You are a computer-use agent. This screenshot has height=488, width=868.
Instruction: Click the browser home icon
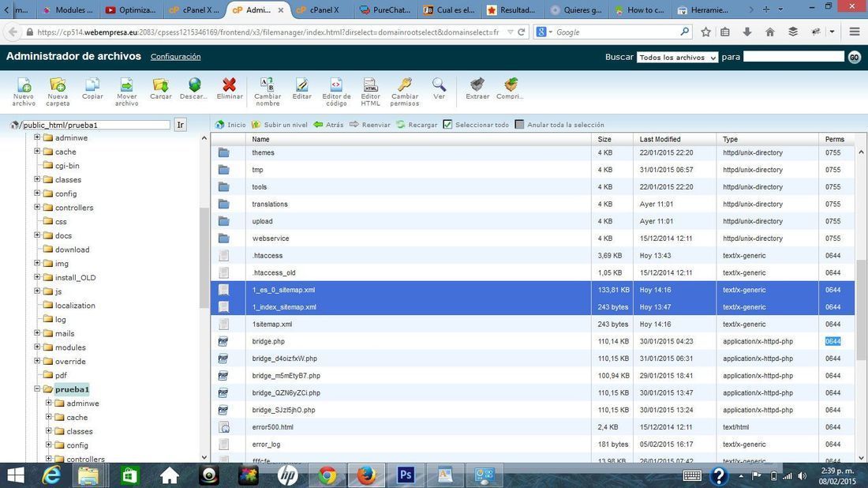pos(770,32)
